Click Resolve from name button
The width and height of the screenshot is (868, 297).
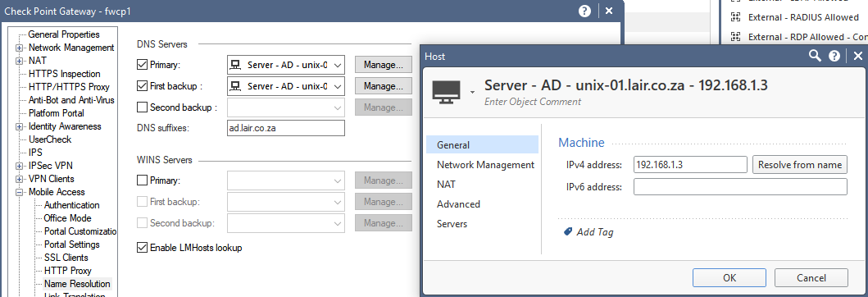coord(800,165)
